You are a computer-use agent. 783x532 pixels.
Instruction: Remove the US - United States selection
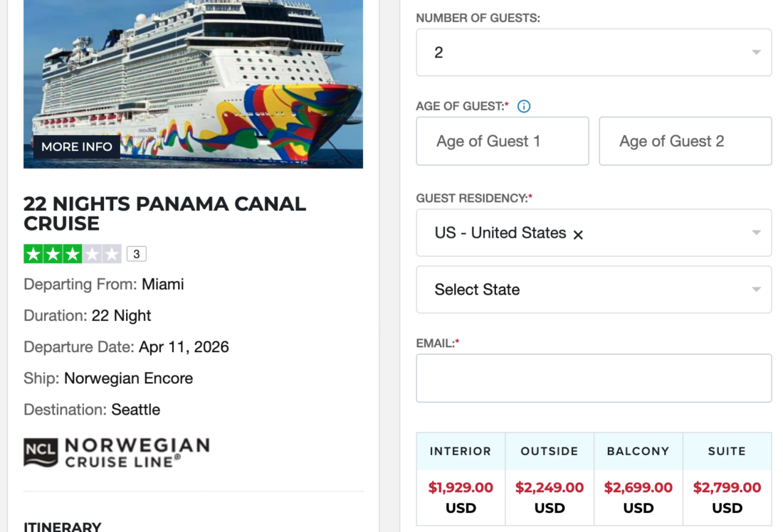[578, 234]
